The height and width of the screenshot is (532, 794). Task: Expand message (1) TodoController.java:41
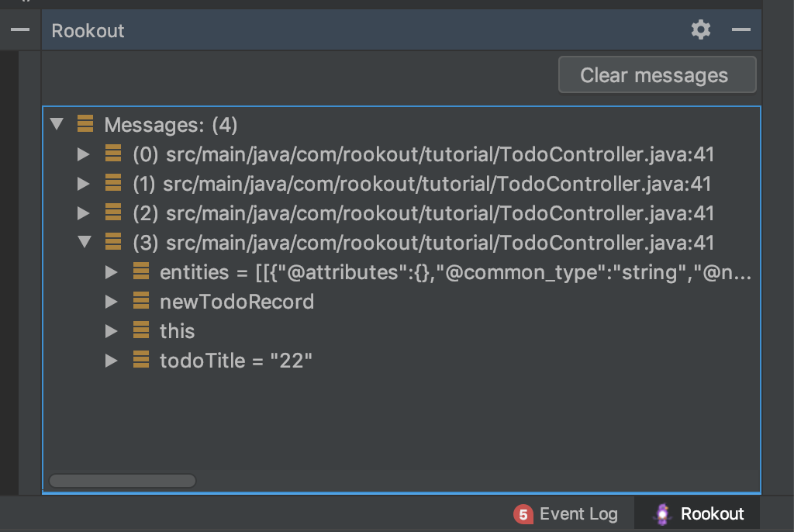point(84,184)
